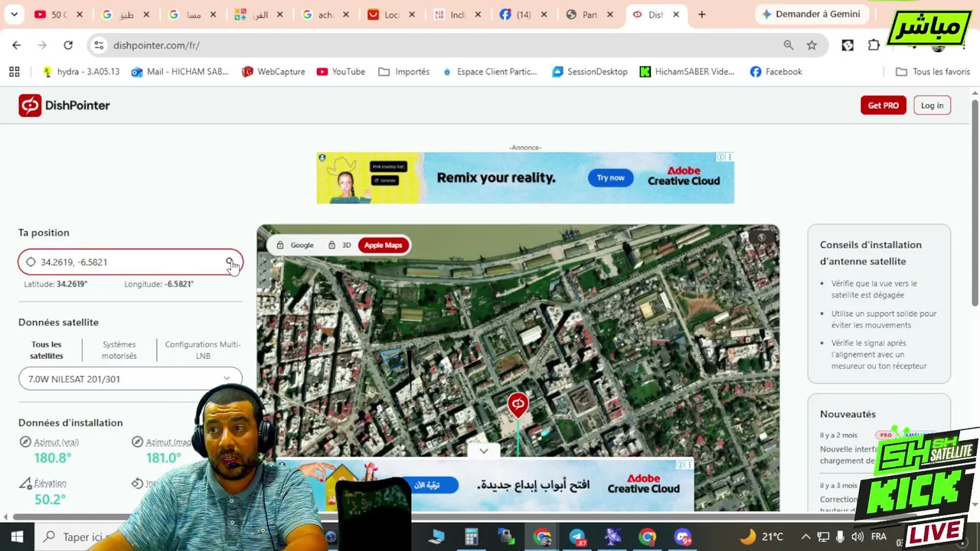
Task: Click the Get PRO button
Action: pos(883,106)
